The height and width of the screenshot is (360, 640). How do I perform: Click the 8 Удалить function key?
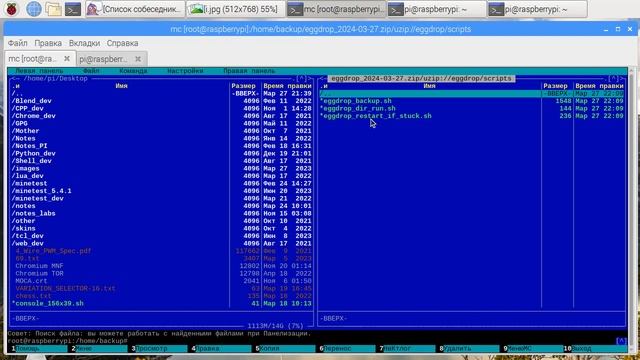coord(467,349)
